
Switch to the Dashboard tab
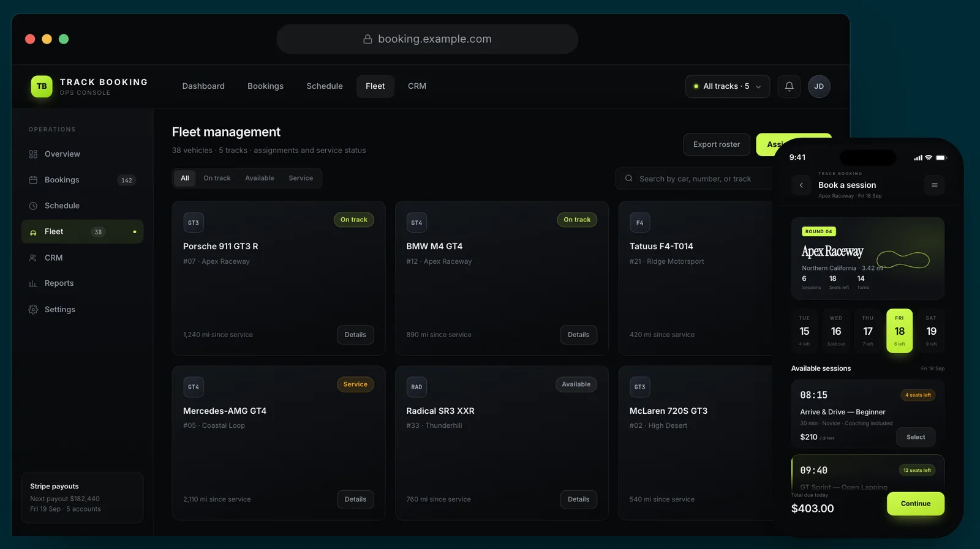click(203, 86)
